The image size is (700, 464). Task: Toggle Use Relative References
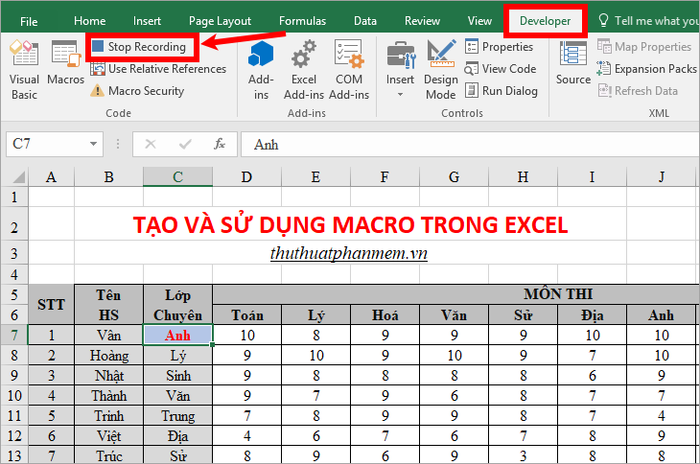[158, 69]
